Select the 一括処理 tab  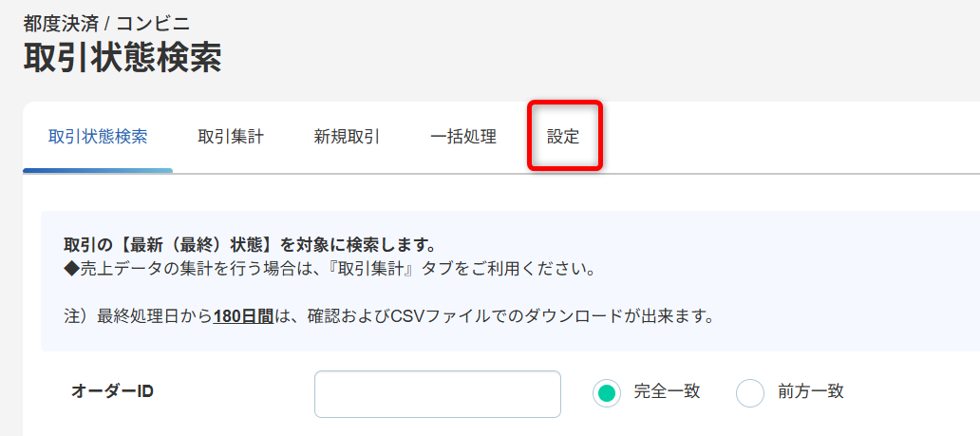click(463, 137)
